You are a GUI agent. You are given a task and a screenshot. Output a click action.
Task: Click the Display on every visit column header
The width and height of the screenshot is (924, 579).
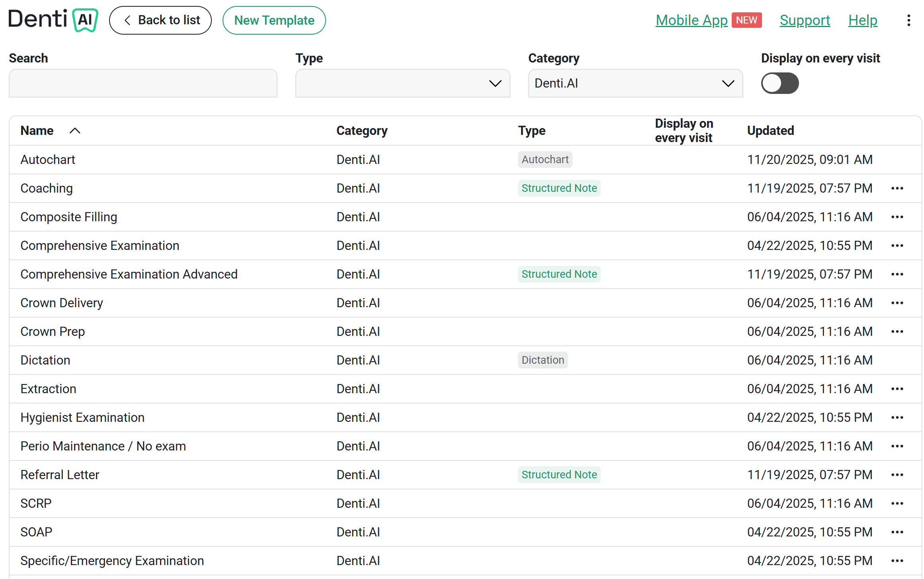(684, 131)
